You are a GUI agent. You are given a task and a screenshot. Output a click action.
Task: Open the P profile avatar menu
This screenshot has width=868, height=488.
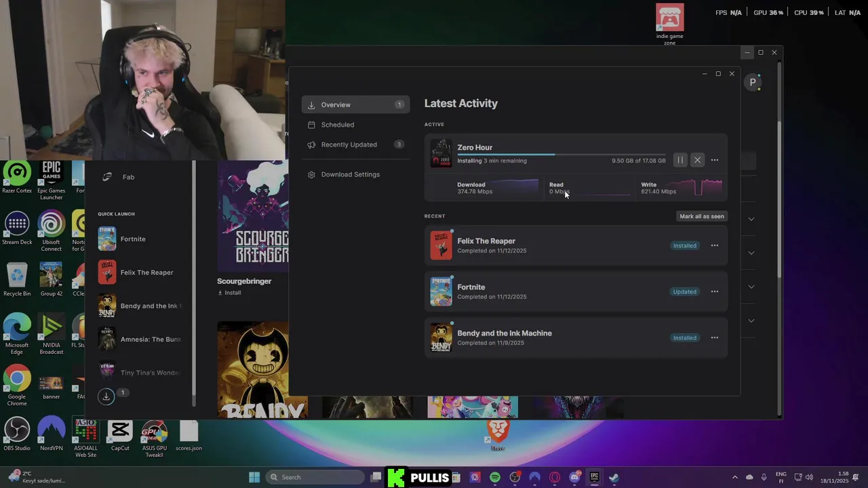coord(752,82)
